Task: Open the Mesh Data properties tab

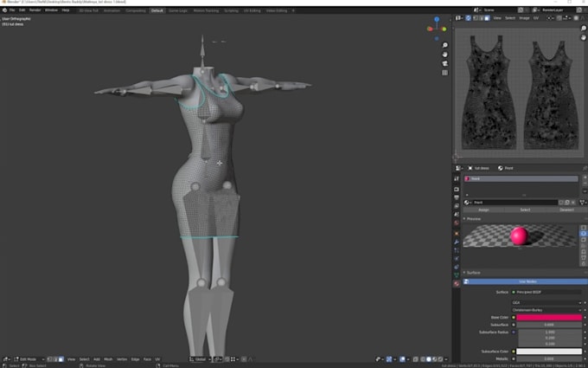Action: click(x=457, y=275)
